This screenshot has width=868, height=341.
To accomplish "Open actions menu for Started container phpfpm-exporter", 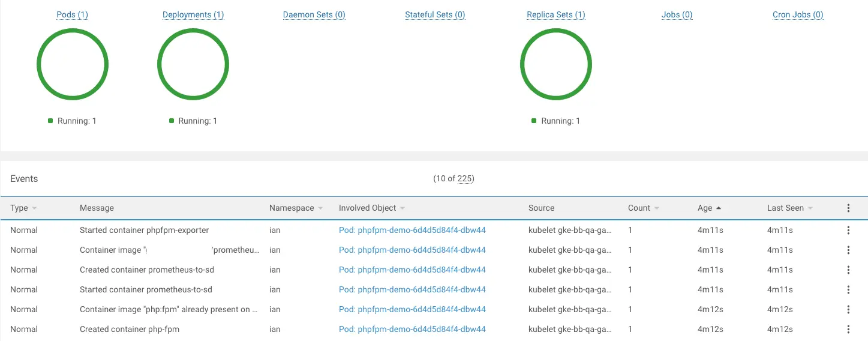I will 848,231.
